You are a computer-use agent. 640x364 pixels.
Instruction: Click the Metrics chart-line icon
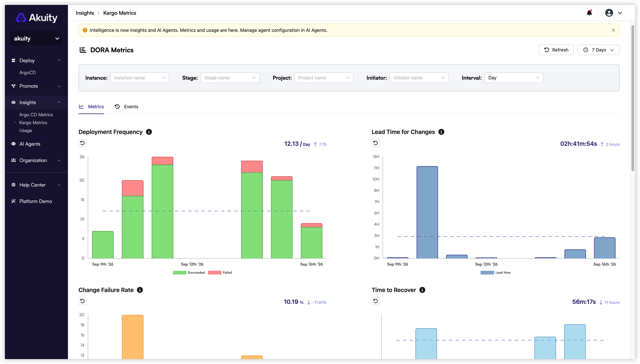(x=81, y=107)
